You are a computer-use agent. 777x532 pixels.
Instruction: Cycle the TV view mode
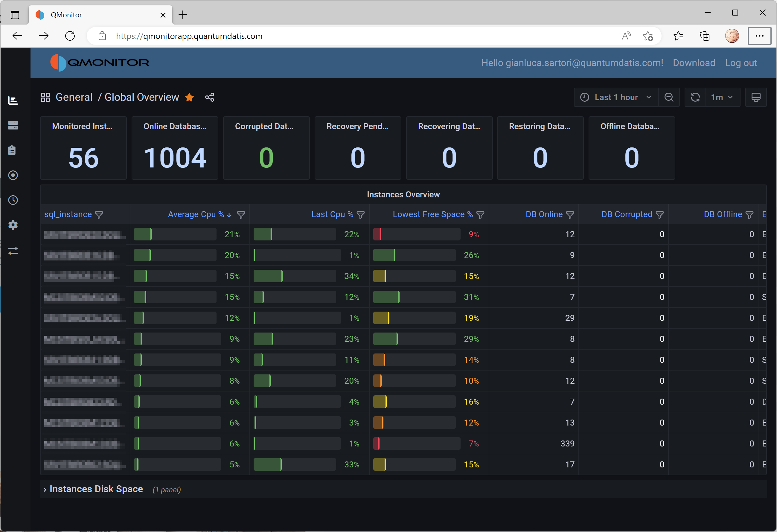pos(755,97)
